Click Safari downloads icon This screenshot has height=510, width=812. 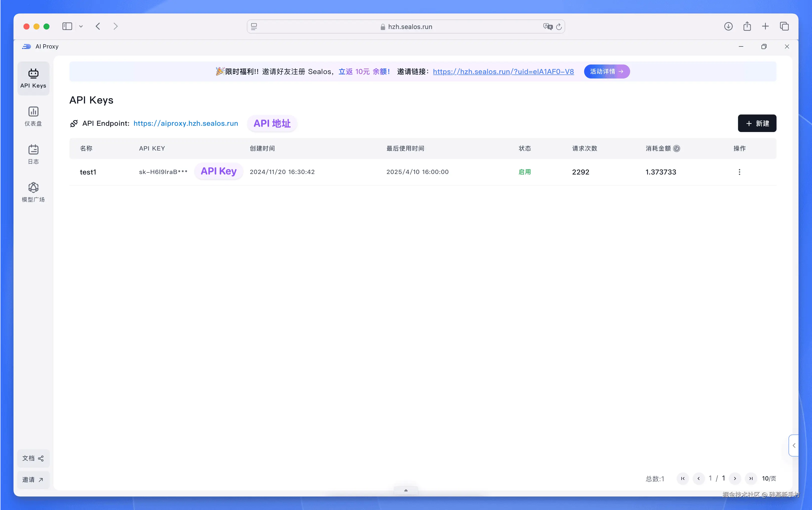(728, 26)
